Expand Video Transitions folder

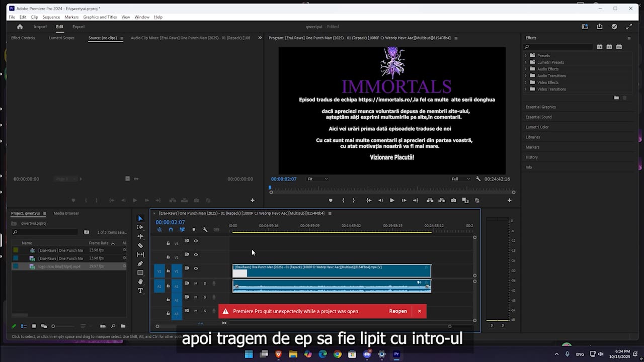coord(526,89)
